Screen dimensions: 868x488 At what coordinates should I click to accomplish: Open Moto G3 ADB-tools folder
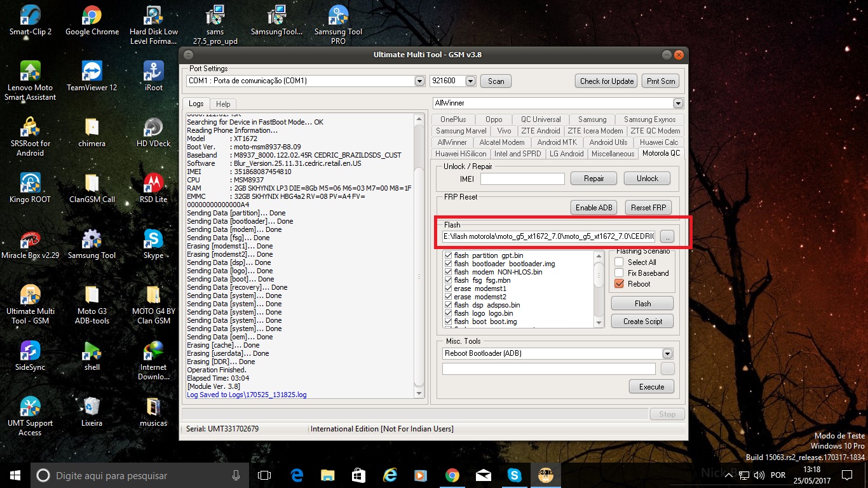click(92, 304)
